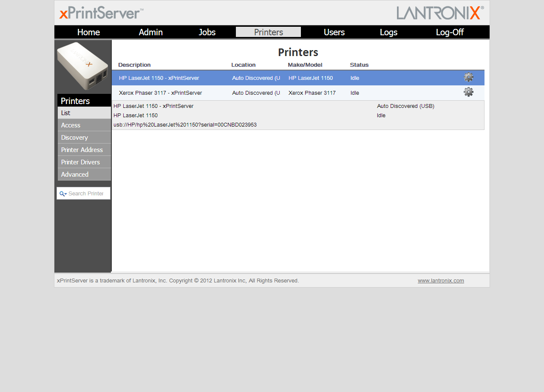
Task: Select the Printers tab in the navigation bar
Action: [269, 32]
